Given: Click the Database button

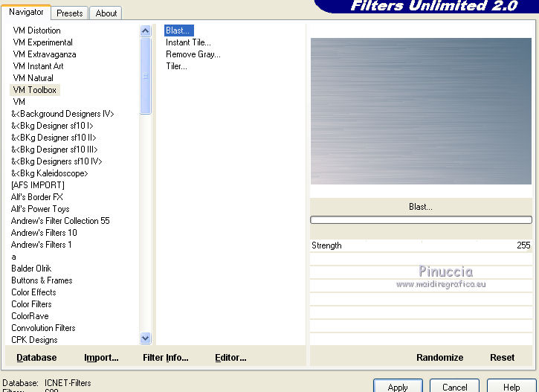Looking at the screenshot, I should click(36, 358).
